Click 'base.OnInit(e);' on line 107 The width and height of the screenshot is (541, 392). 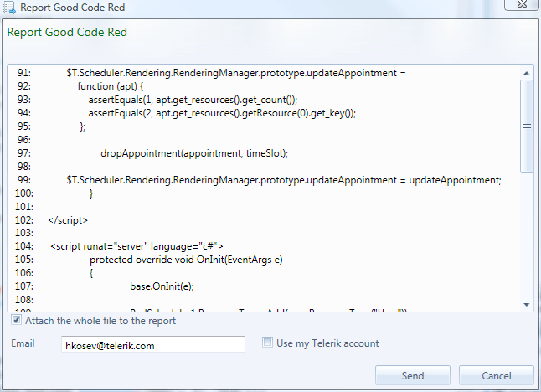162,286
